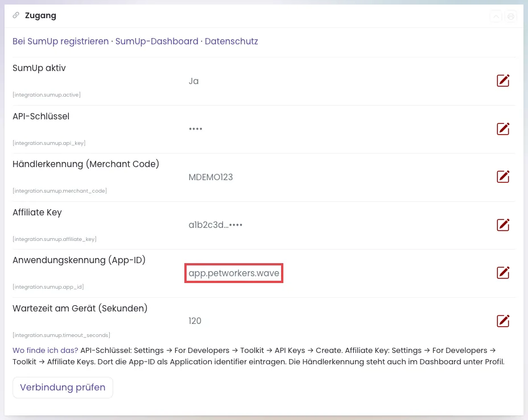Open the Bei SumUp registrieren link
This screenshot has height=420, width=528.
point(61,41)
